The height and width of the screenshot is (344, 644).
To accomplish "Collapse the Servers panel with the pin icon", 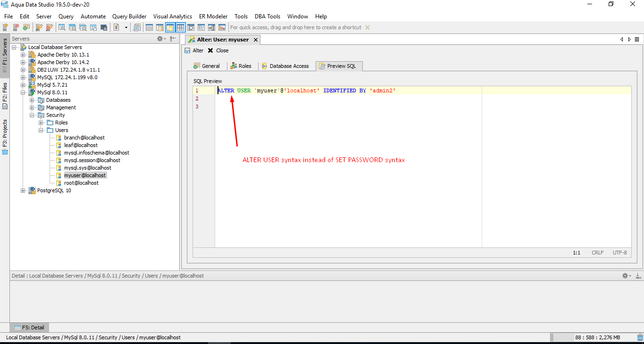I will tap(173, 39).
